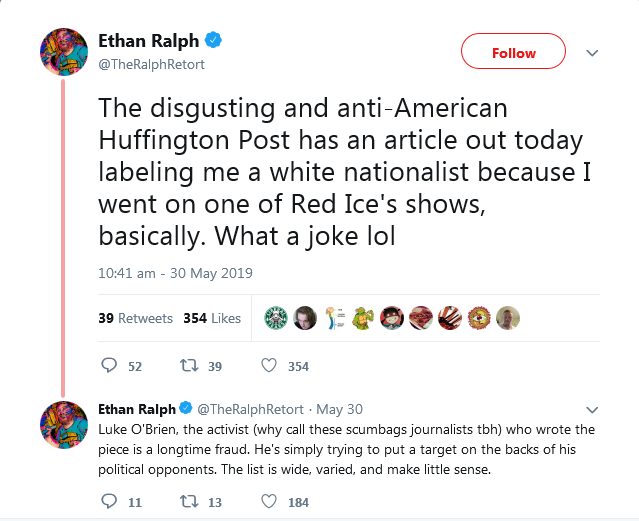
Task: Open the Starbucks logo liker avatar
Action: pyautogui.click(x=276, y=318)
